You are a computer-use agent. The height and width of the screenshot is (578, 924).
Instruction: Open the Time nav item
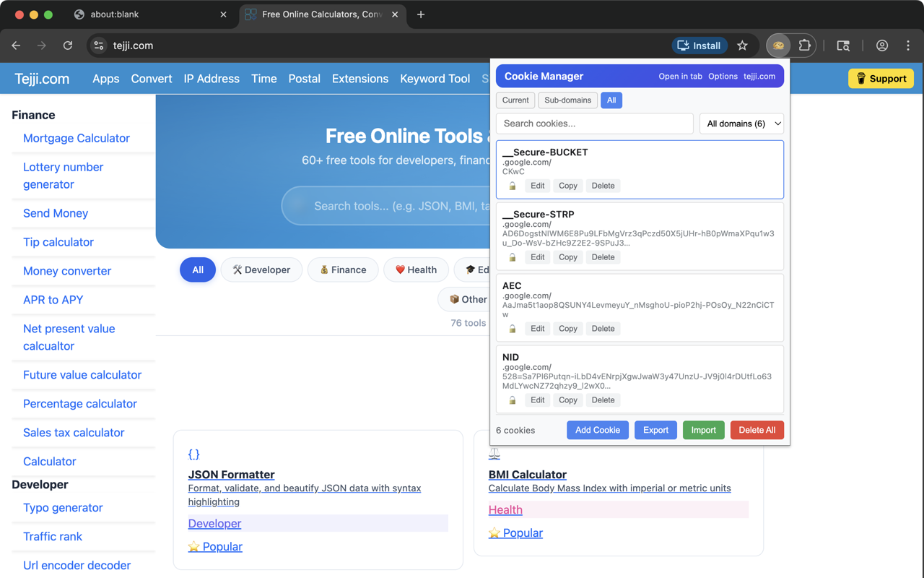[x=264, y=79]
